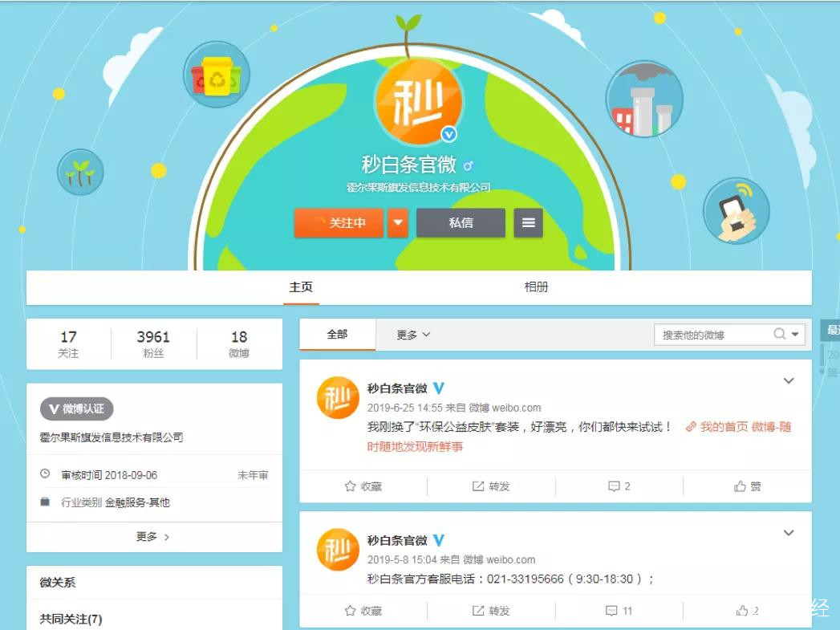Image resolution: width=840 pixels, height=630 pixels.
Task: Click the 私信 private message button
Action: pos(461,223)
